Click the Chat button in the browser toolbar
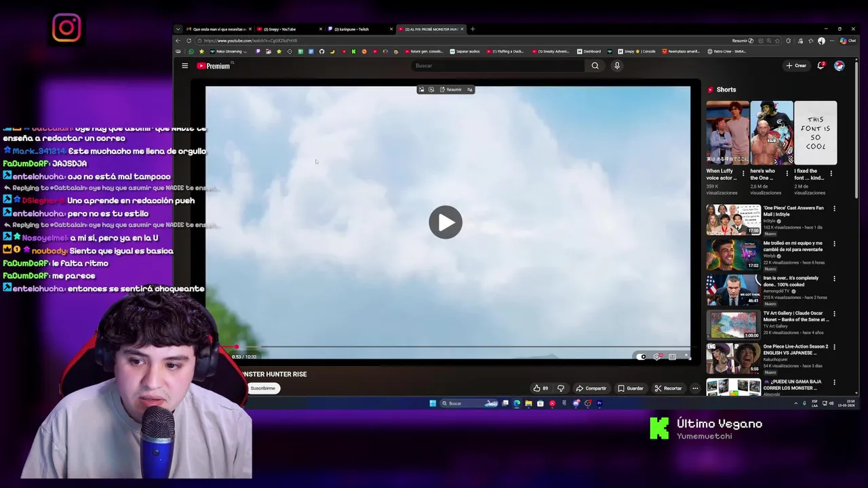This screenshot has width=868, height=488. (x=847, y=41)
